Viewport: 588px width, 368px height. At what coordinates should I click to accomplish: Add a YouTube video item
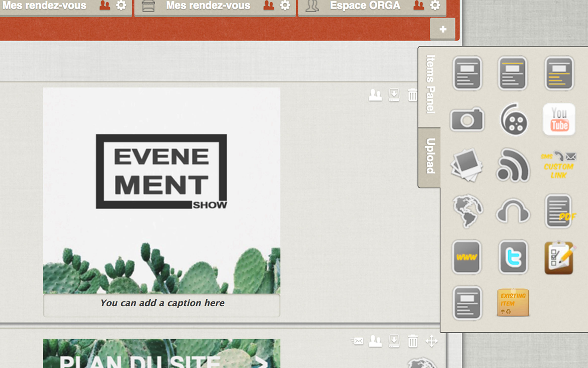(559, 119)
